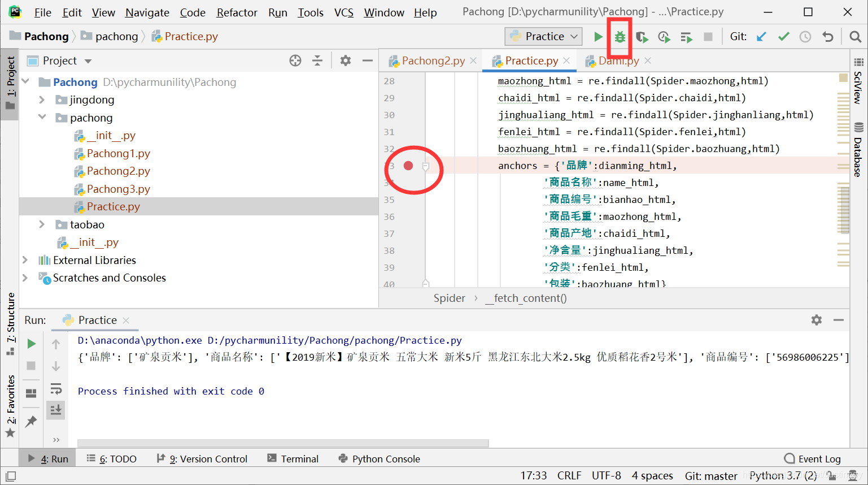Image resolution: width=868 pixels, height=485 pixels.
Task: Open 9: Version Control tool window
Action: pos(202,459)
